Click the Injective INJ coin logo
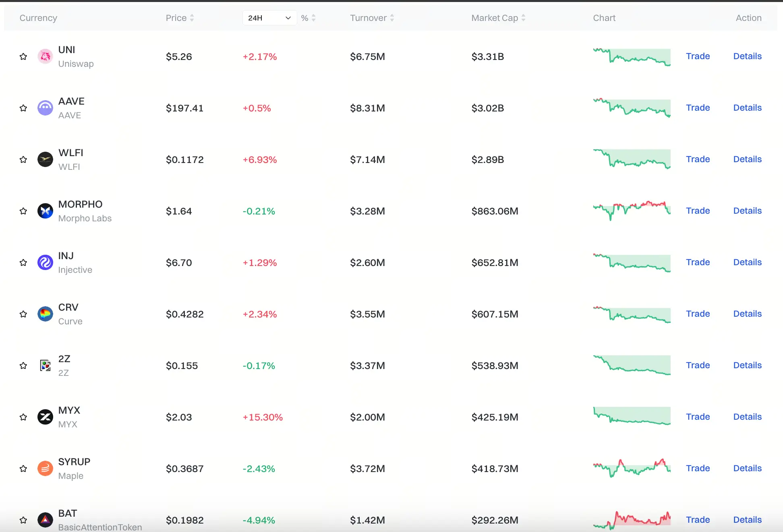Viewport: 783px width, 532px height. 45,262
